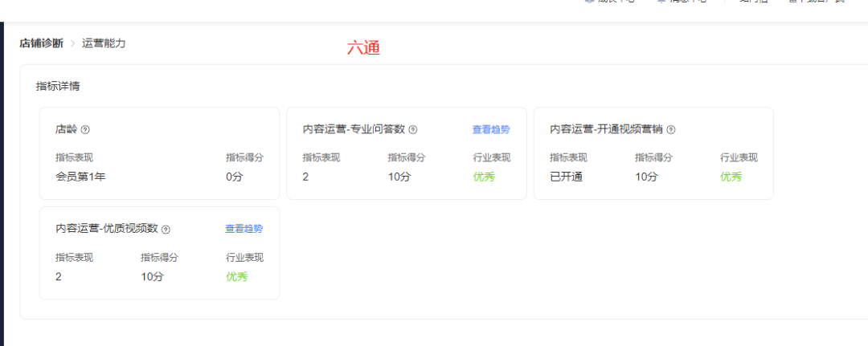Click 内容运营-优质视频数 card title

tap(107, 229)
